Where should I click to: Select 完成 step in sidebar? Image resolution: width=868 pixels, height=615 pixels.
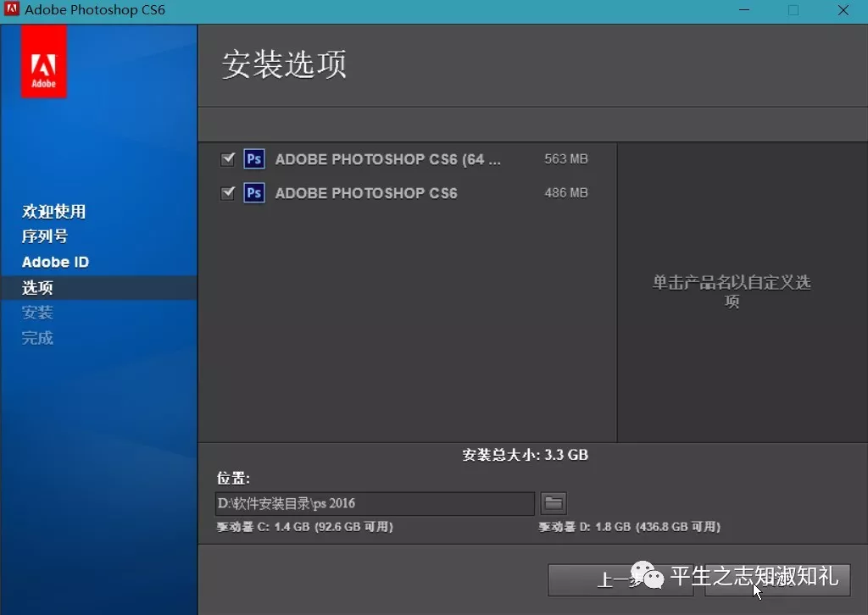37,338
